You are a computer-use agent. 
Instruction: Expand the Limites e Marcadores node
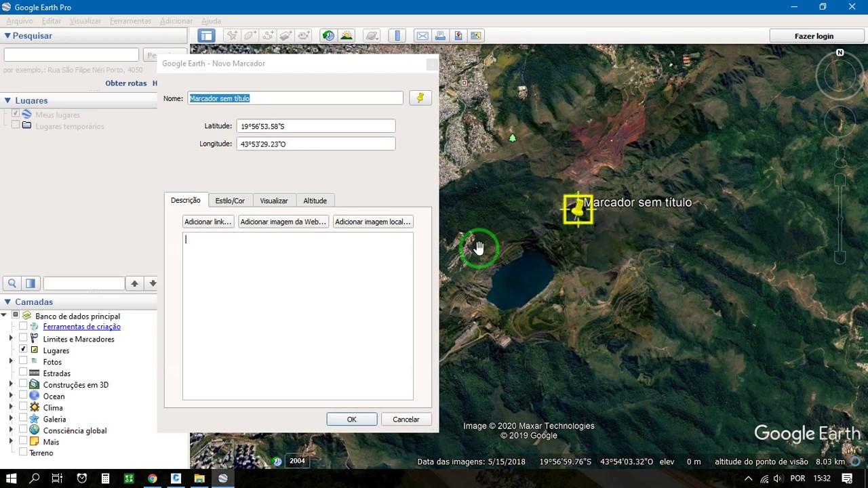click(x=11, y=338)
